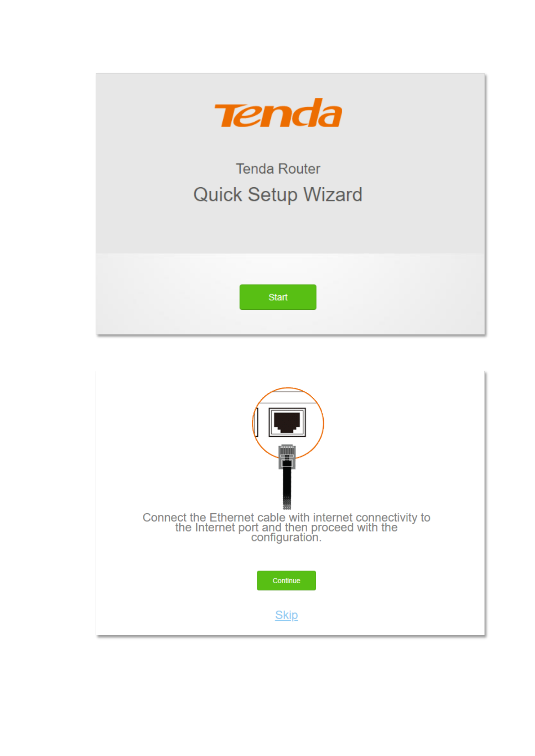Click the word Router under the logo
Viewport: 535px width, 756px height.
click(x=299, y=169)
